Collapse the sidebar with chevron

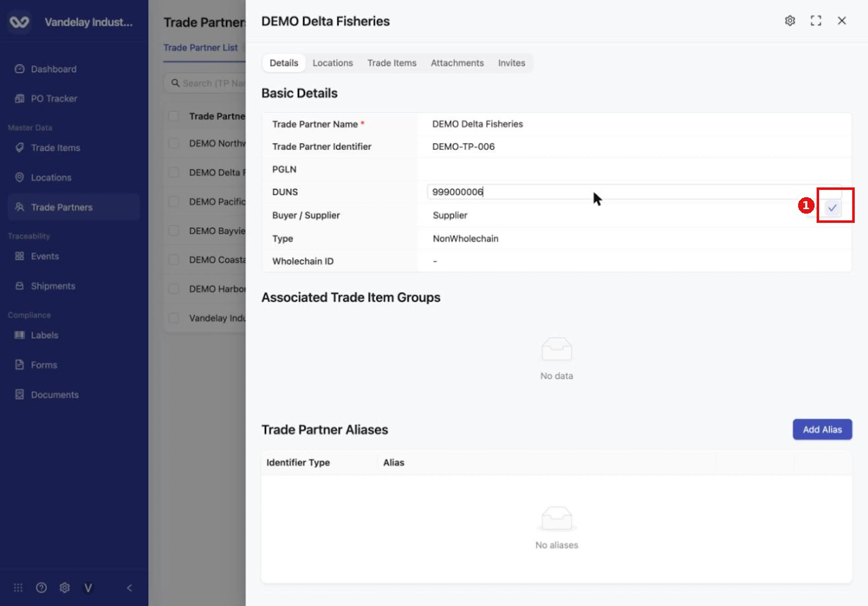coord(129,588)
